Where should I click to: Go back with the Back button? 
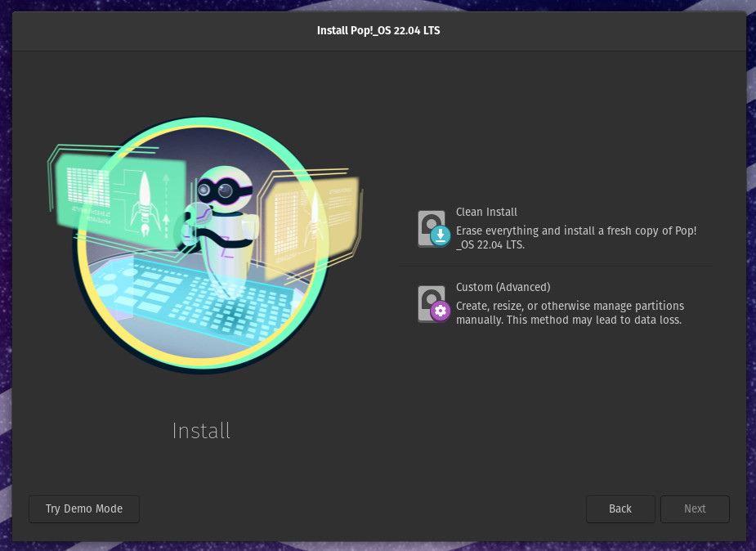620,509
